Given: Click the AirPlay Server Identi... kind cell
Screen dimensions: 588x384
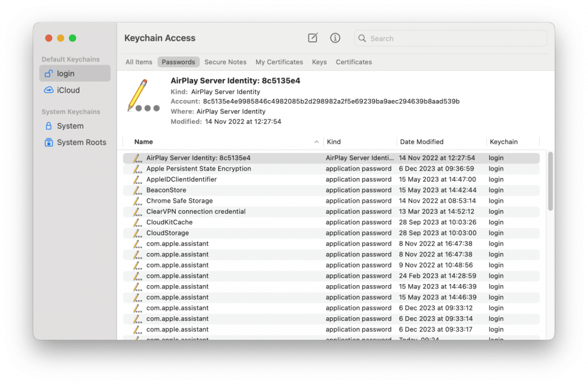Looking at the screenshot, I should coord(359,158).
